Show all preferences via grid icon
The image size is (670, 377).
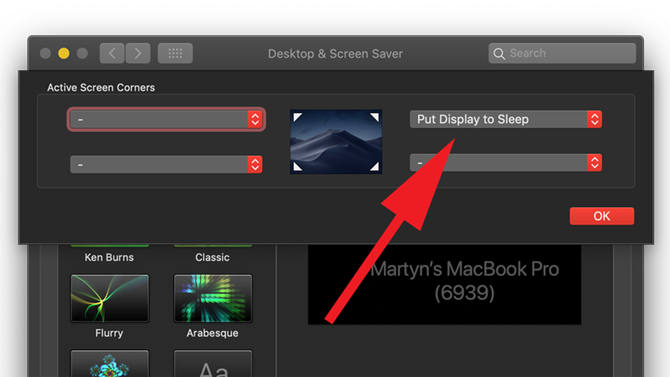175,53
